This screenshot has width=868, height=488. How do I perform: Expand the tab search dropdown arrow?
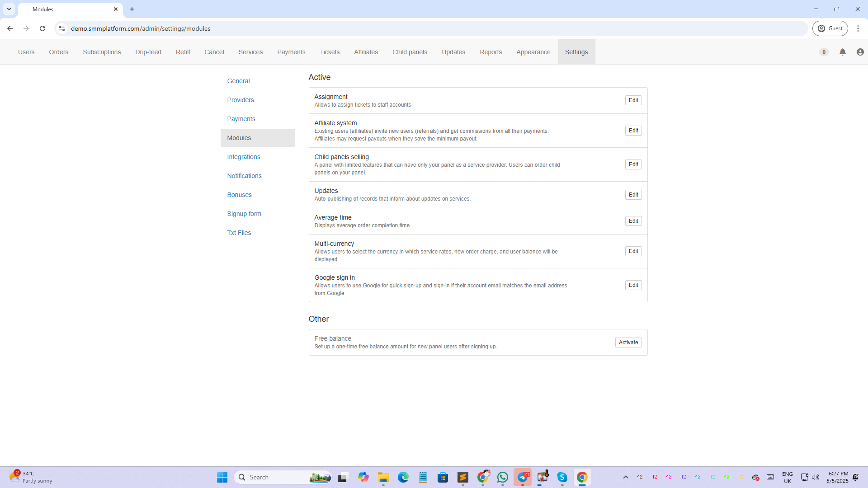(x=9, y=9)
